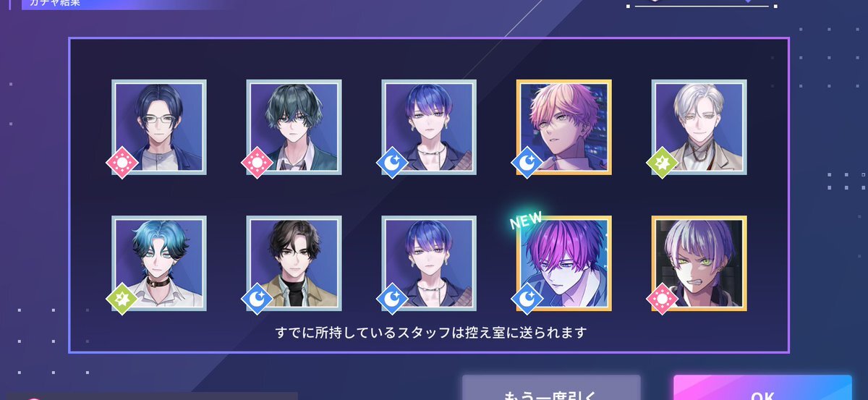Image resolution: width=868 pixels, height=400 pixels.
Task: Select the glasses-wearing character thumbnail
Action: point(159,127)
